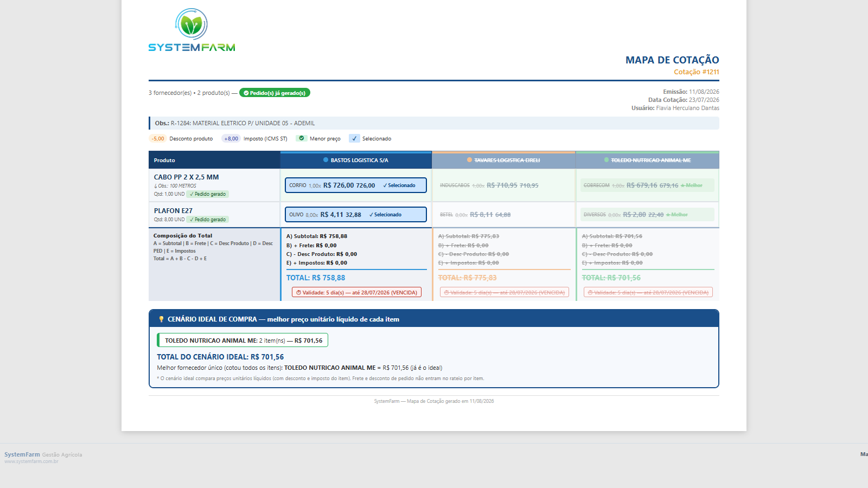Click the BETEL R$ 8,11 quote

[475, 215]
